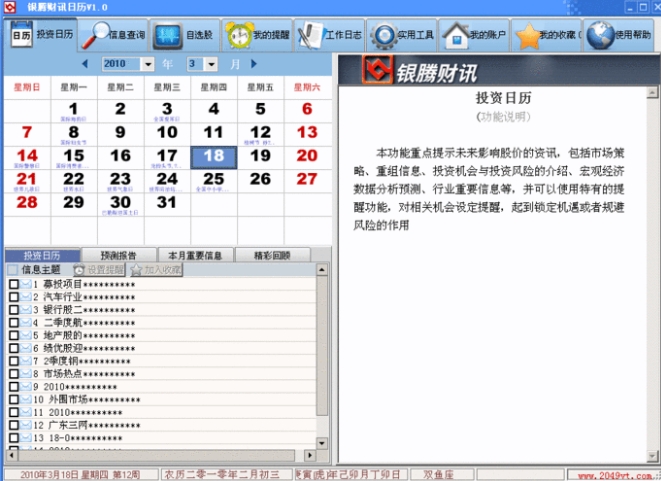Click the 星期三 column header
The width and height of the screenshot is (661, 481).
pos(167,87)
